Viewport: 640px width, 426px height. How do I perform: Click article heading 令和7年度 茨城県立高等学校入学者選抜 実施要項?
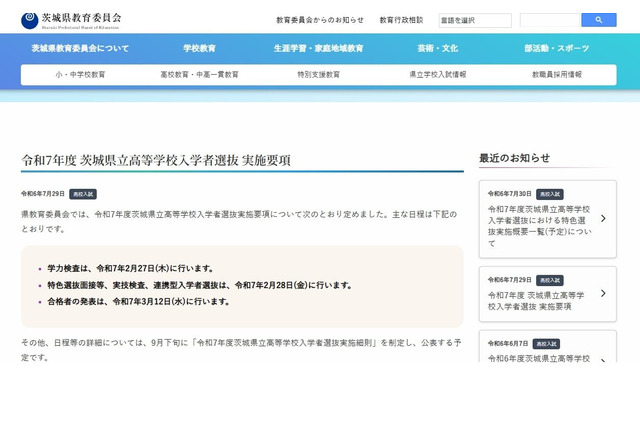click(156, 160)
